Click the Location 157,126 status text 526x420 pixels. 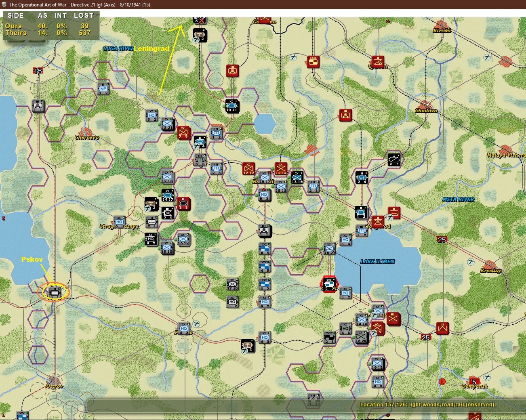[x=428, y=404]
